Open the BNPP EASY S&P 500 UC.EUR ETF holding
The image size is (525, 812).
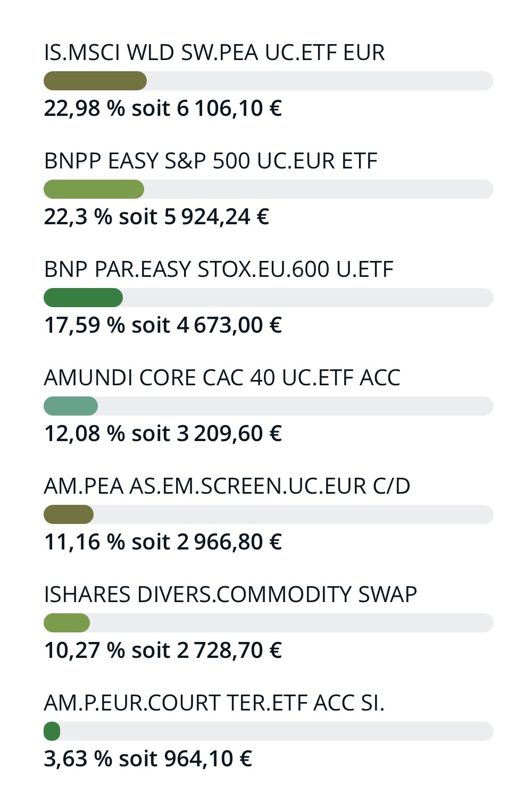tap(211, 161)
